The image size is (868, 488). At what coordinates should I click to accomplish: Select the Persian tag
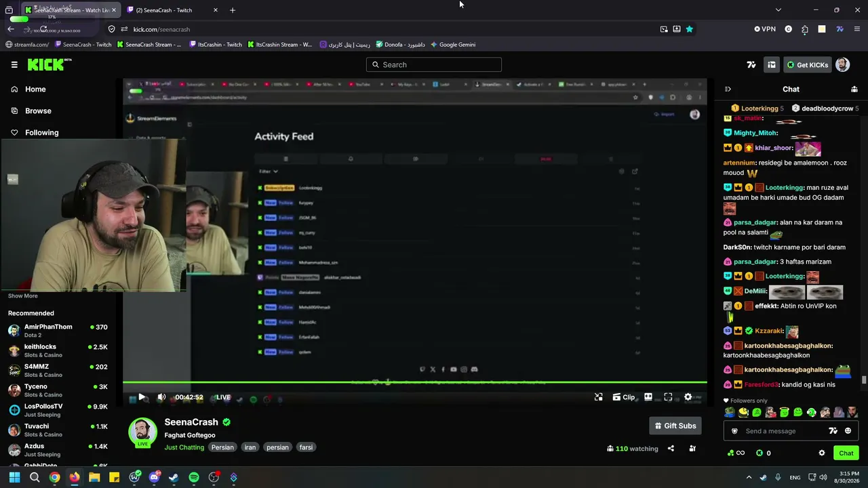(222, 447)
